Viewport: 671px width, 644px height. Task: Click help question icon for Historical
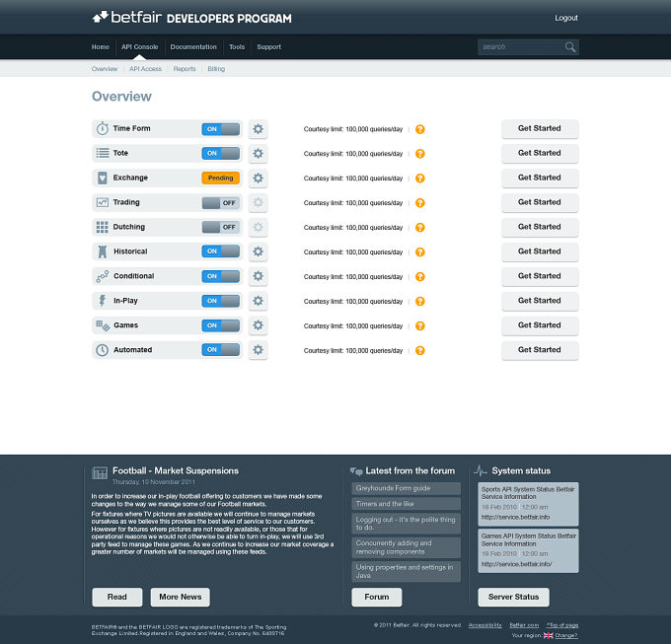pyautogui.click(x=420, y=251)
